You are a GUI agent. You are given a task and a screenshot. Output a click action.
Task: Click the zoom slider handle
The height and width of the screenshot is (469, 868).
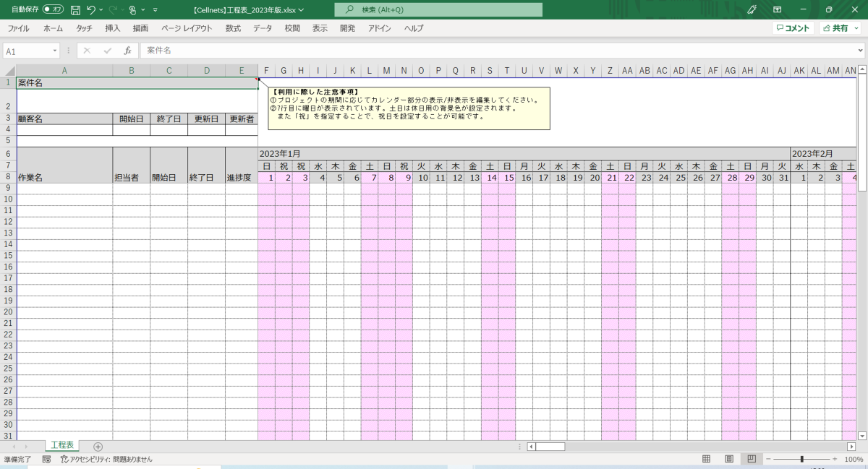point(801,459)
